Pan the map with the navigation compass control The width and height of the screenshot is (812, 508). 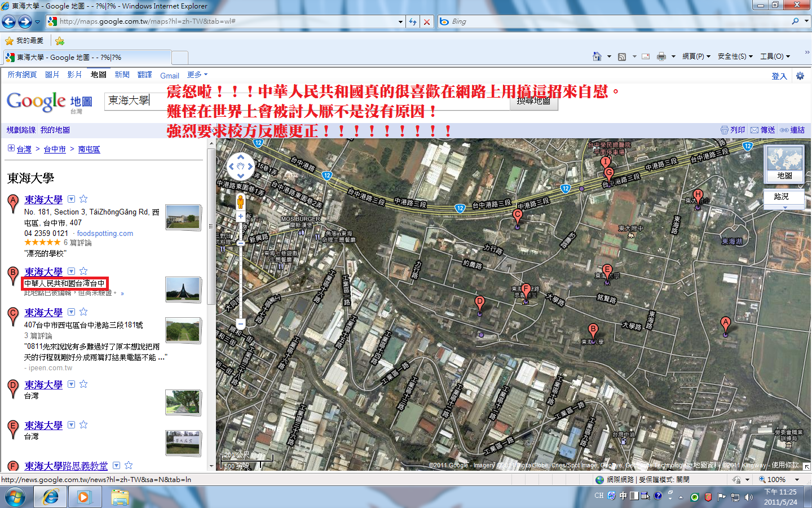tap(241, 167)
